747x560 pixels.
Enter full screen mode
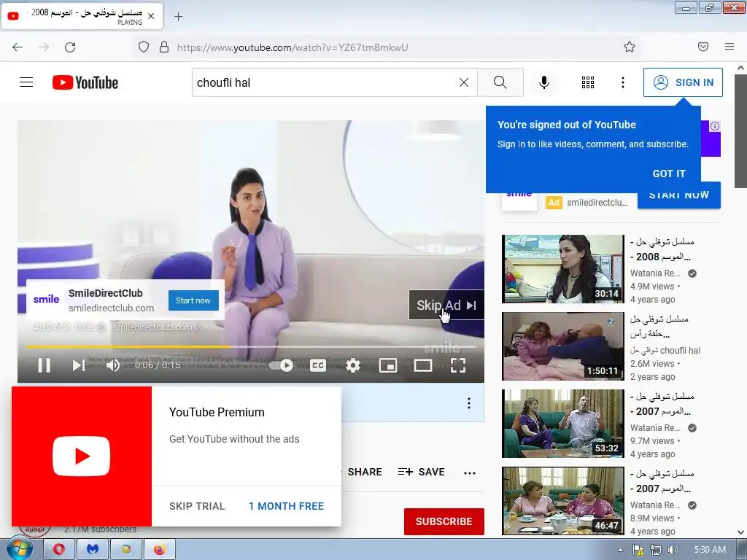click(458, 366)
